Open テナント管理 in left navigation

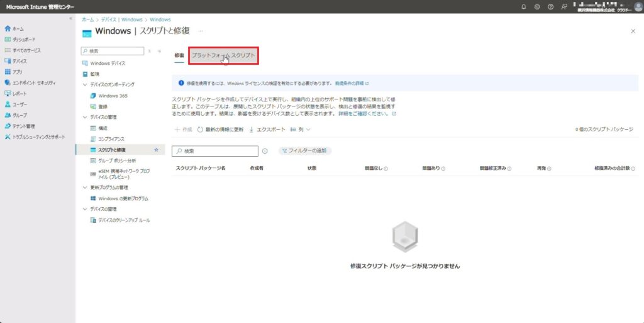pos(19,126)
